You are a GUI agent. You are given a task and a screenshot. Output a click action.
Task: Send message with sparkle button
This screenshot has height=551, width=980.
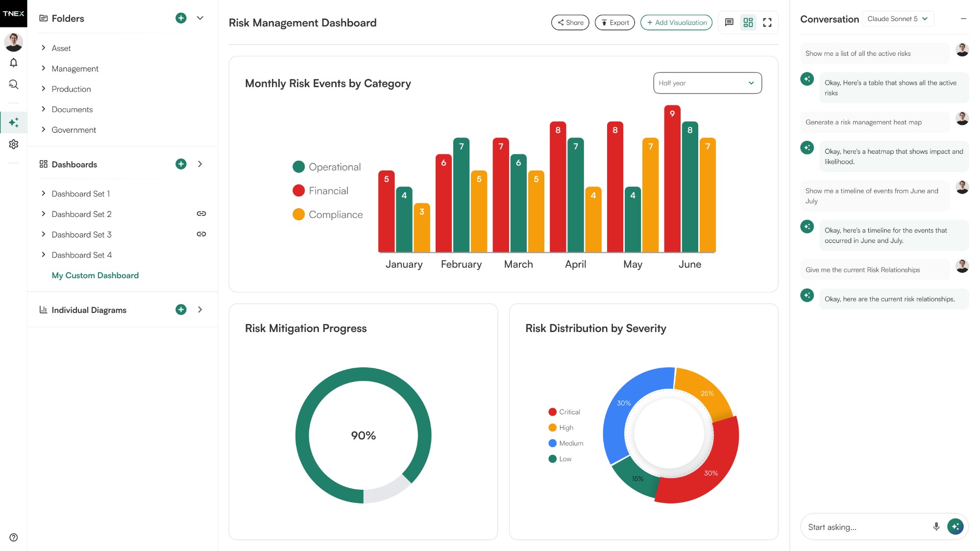pyautogui.click(x=955, y=527)
